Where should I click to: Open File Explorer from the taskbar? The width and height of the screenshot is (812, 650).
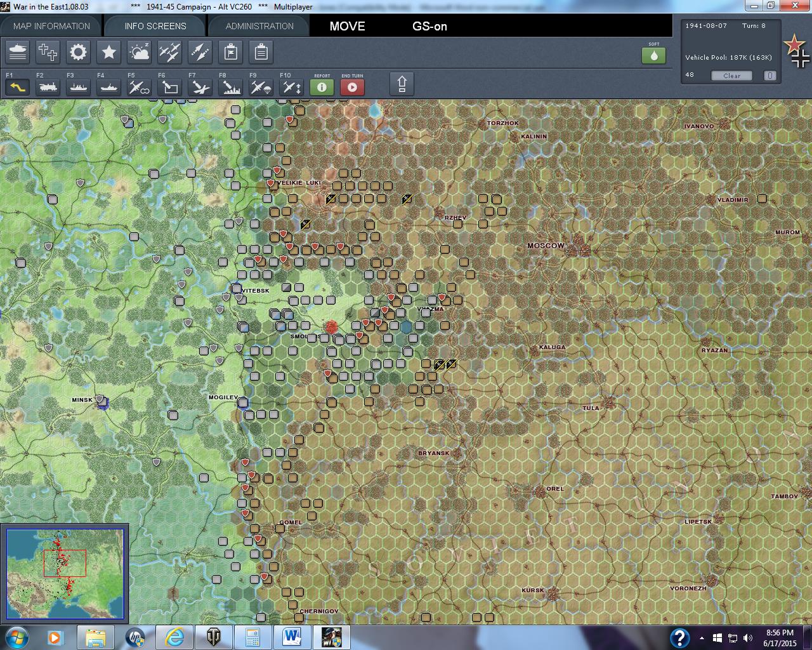point(96,637)
